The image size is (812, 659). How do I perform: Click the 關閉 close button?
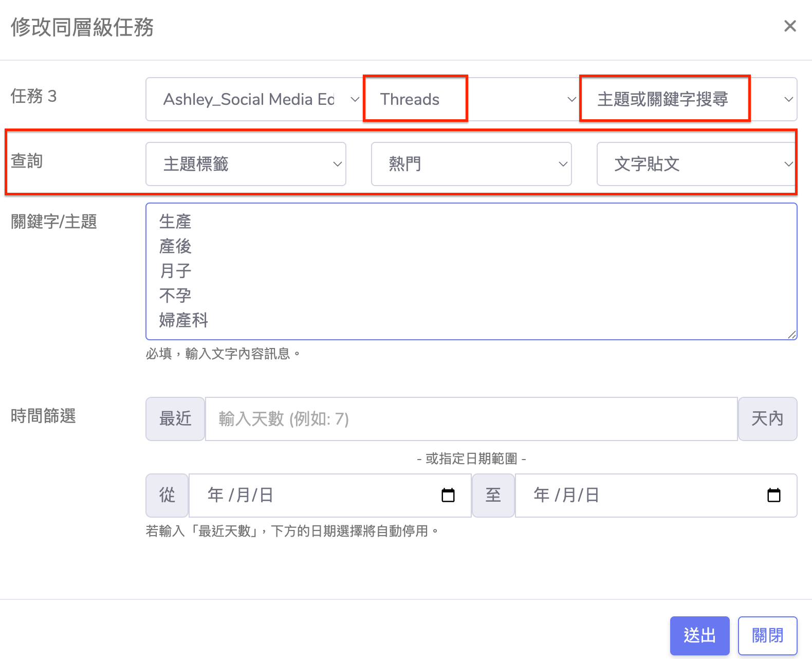[767, 635]
